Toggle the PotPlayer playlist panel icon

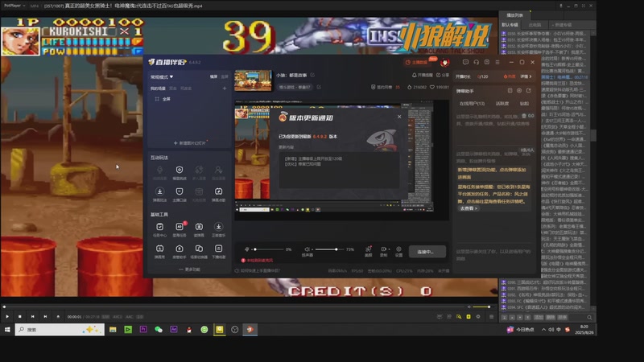[x=491, y=316]
